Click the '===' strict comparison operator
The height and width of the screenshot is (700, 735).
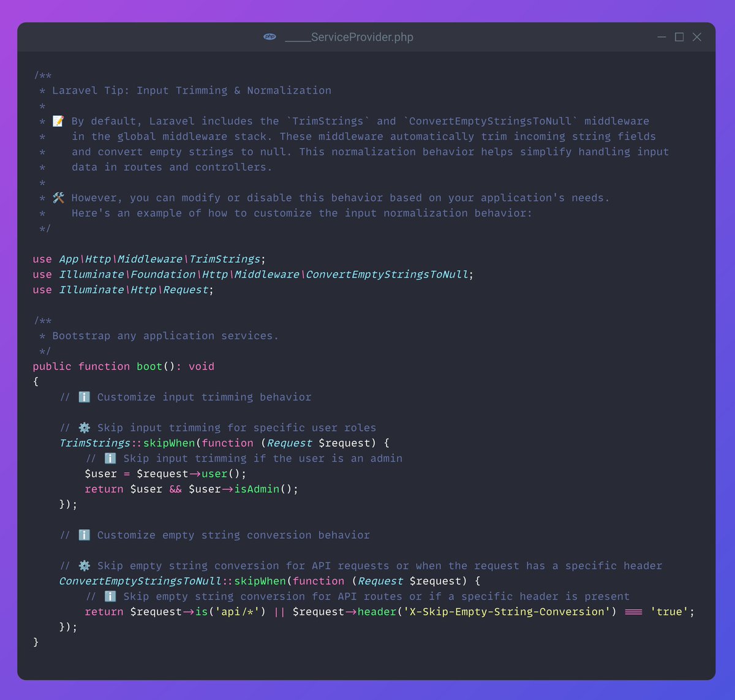(x=633, y=611)
